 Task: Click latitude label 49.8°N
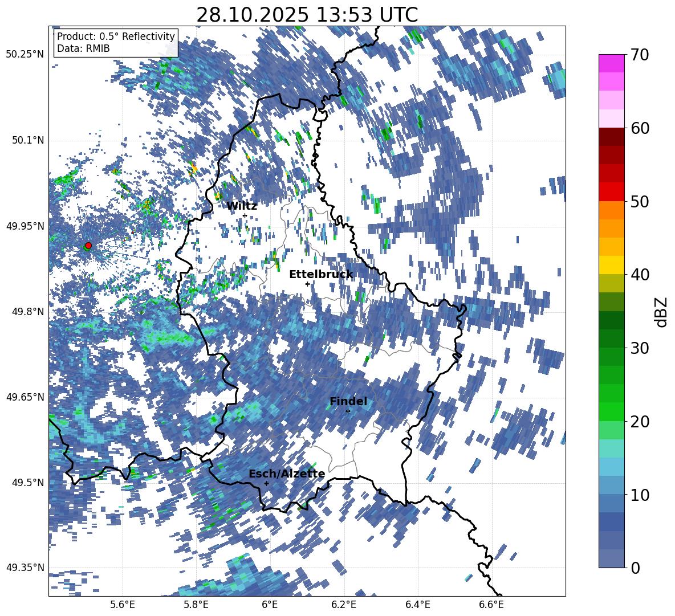coord(27,312)
